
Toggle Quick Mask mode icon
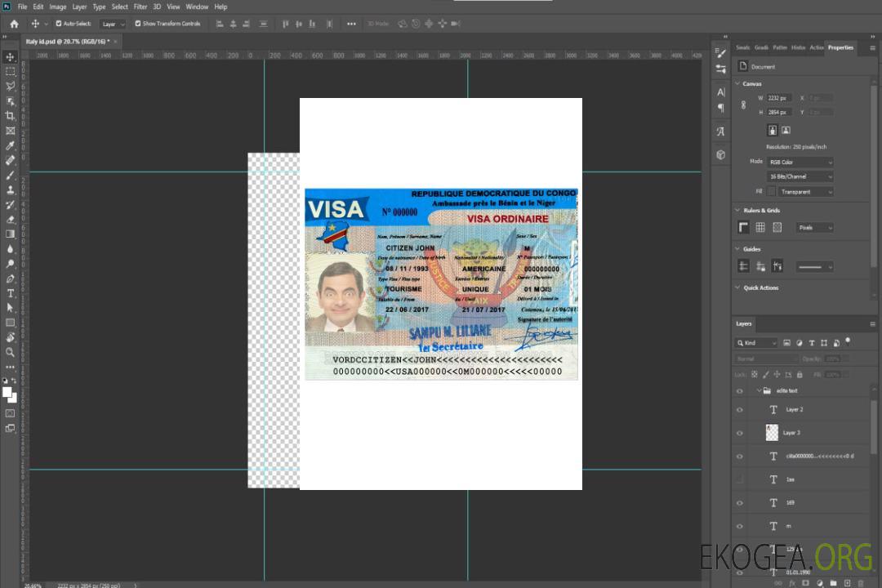(10, 413)
